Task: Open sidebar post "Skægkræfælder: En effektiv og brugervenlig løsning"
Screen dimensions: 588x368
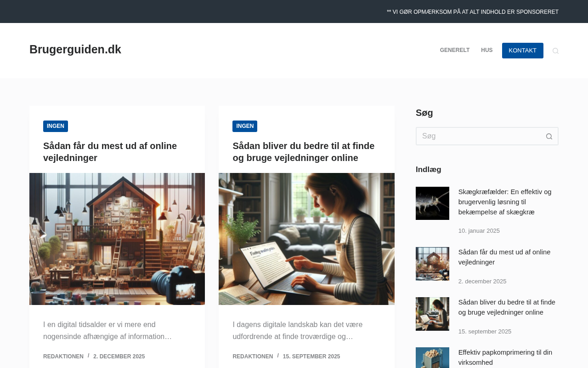Action: pyautogui.click(x=505, y=202)
